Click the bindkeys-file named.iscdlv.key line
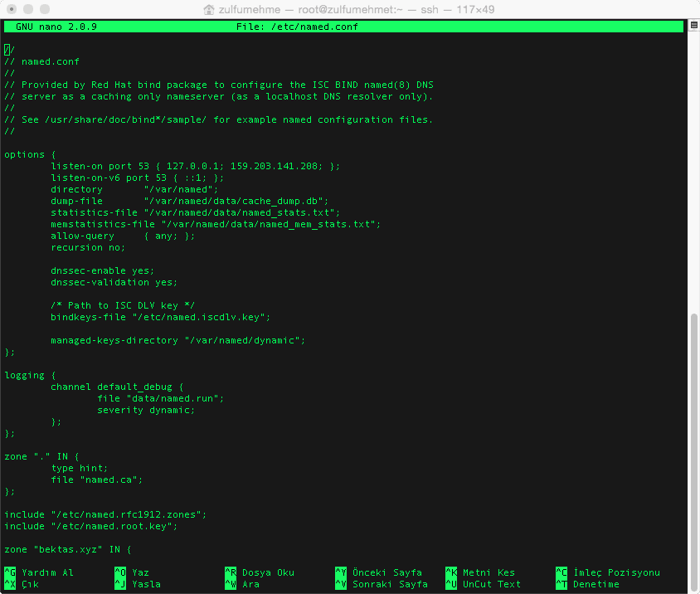700x594 pixels. (161, 317)
